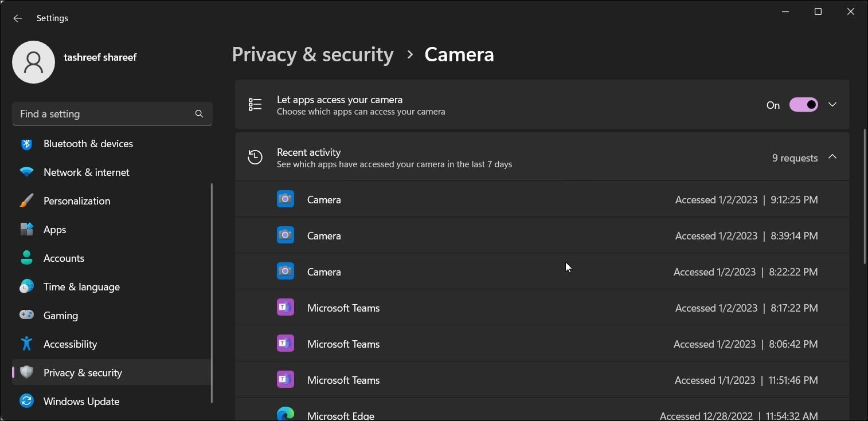Open Time & language settings
Image resolution: width=868 pixels, height=421 pixels.
pos(81,287)
